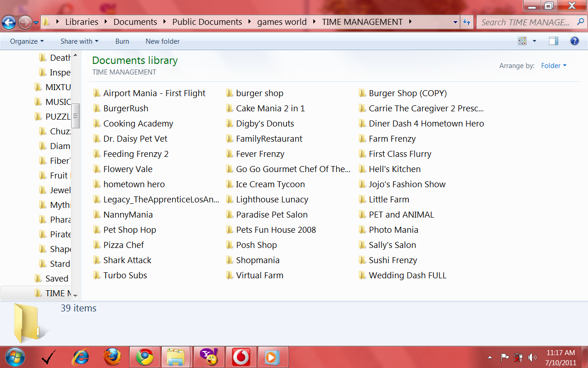Open the view options dropdown arrow
The width and height of the screenshot is (588, 368).
[534, 41]
